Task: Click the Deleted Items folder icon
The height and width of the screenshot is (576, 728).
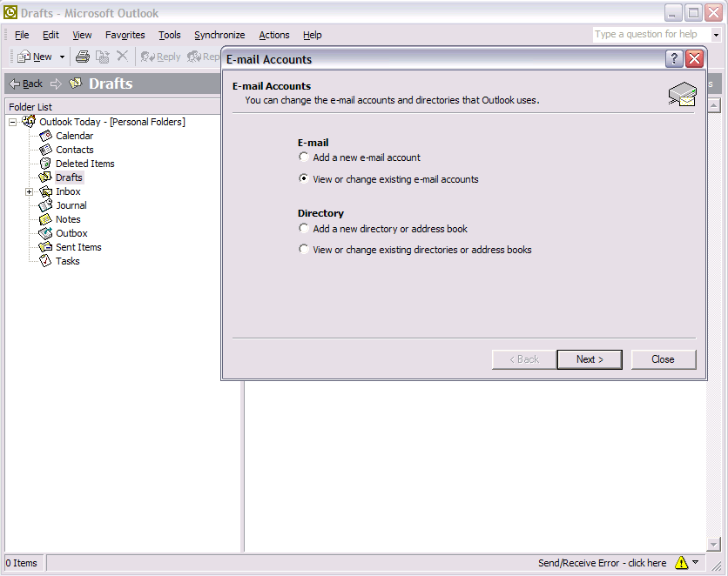Action: point(45,164)
